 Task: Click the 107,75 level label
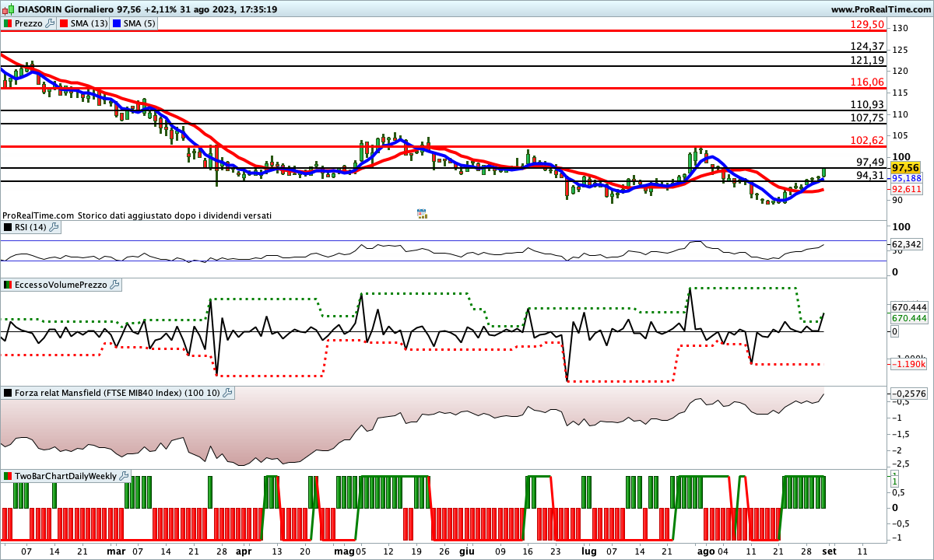pyautogui.click(x=868, y=117)
